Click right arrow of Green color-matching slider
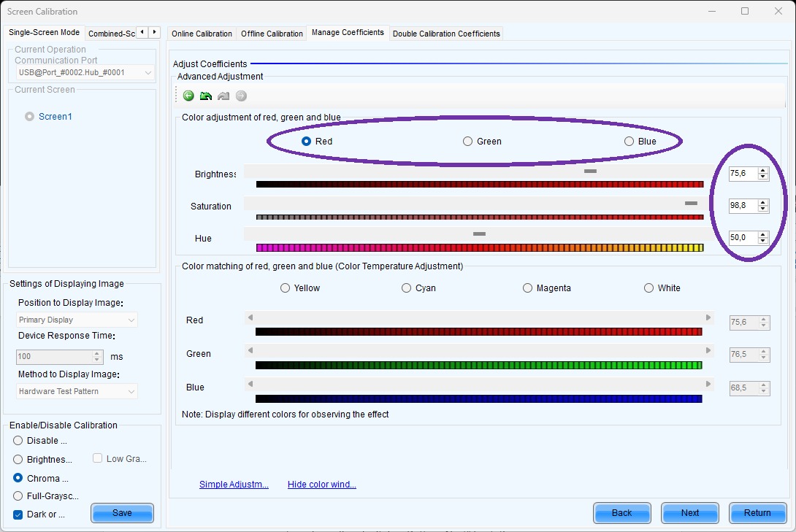This screenshot has width=796, height=532. (x=708, y=350)
